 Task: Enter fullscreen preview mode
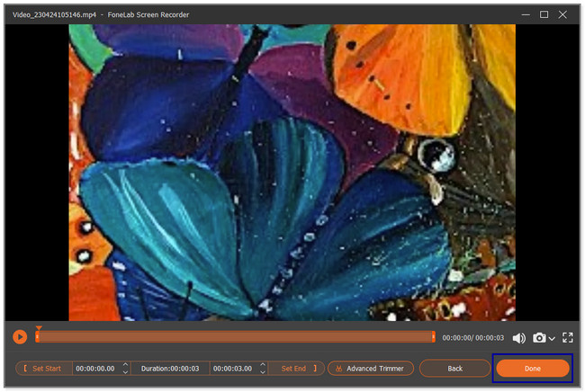pyautogui.click(x=568, y=337)
